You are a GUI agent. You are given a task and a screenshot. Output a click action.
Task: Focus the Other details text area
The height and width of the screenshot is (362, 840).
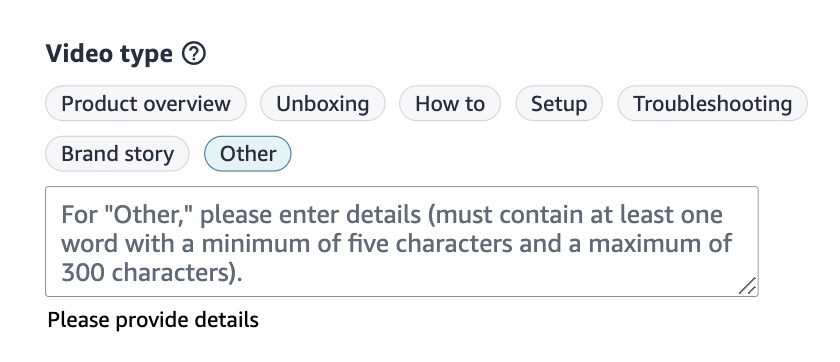click(402, 242)
